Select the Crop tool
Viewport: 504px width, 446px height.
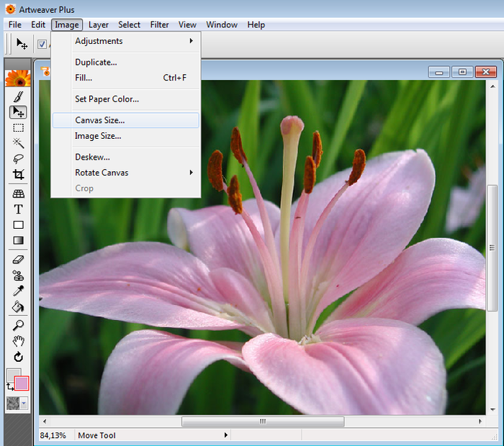[18, 174]
